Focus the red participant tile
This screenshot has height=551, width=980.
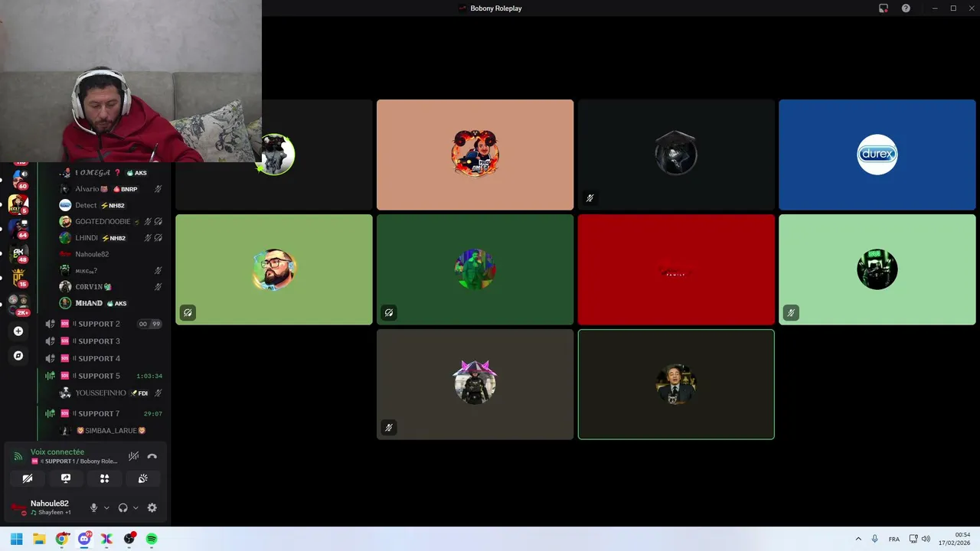pyautogui.click(x=676, y=269)
